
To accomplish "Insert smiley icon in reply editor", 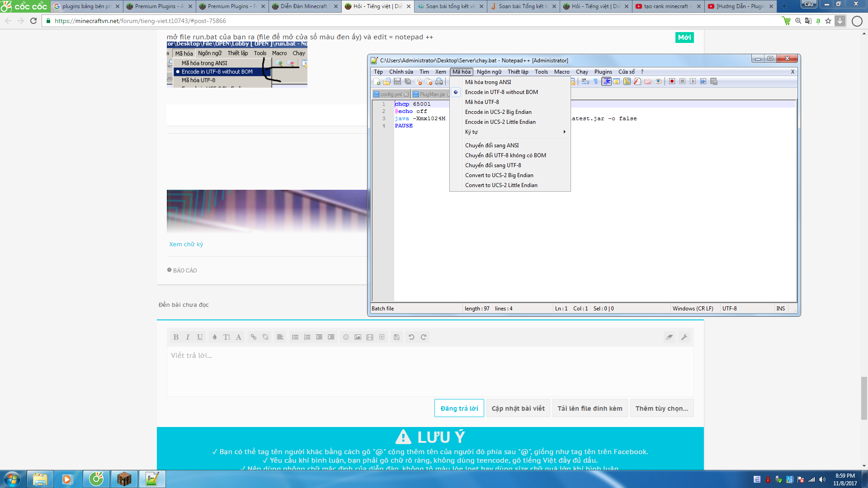I will coord(346,337).
